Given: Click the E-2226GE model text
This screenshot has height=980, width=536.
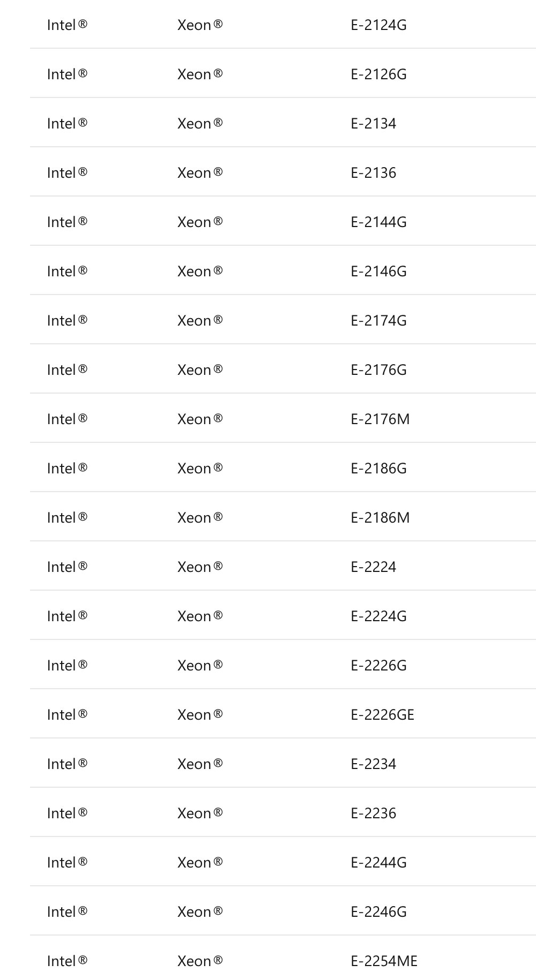Looking at the screenshot, I should pos(382,715).
